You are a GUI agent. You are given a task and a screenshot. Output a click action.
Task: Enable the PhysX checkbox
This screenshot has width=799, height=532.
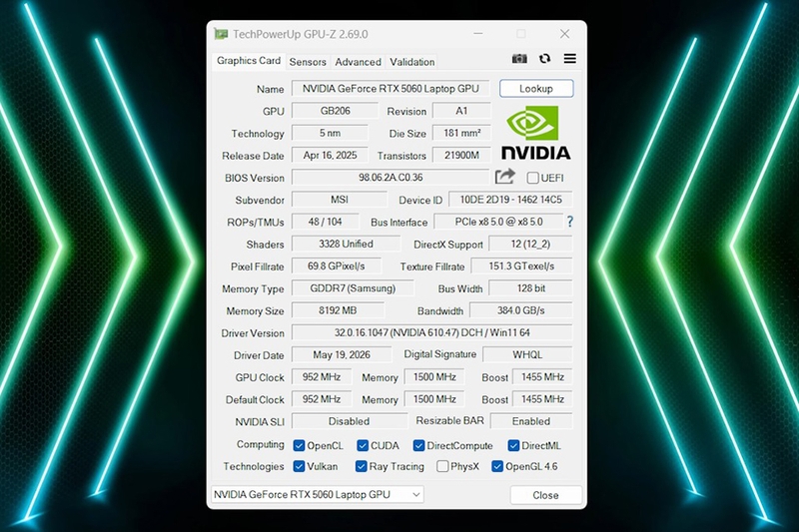pos(442,466)
